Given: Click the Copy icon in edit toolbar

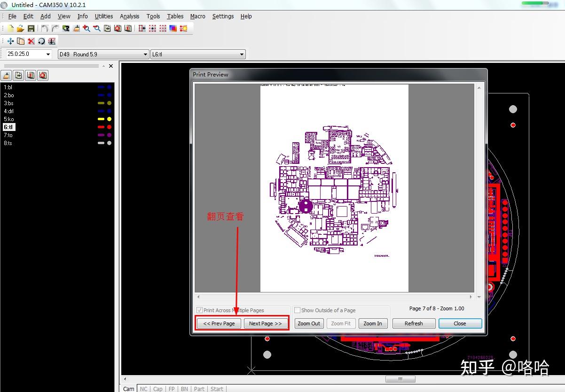Looking at the screenshot, I should pyautogui.click(x=21, y=41).
